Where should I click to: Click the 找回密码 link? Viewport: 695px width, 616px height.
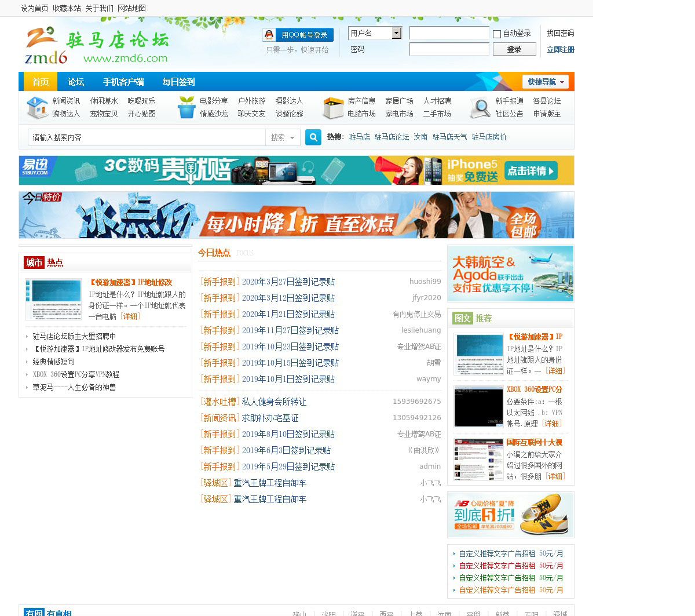[x=560, y=33]
